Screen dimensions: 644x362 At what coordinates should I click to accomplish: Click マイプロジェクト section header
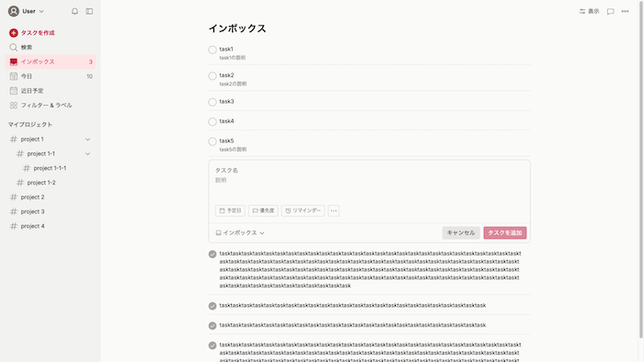click(30, 125)
